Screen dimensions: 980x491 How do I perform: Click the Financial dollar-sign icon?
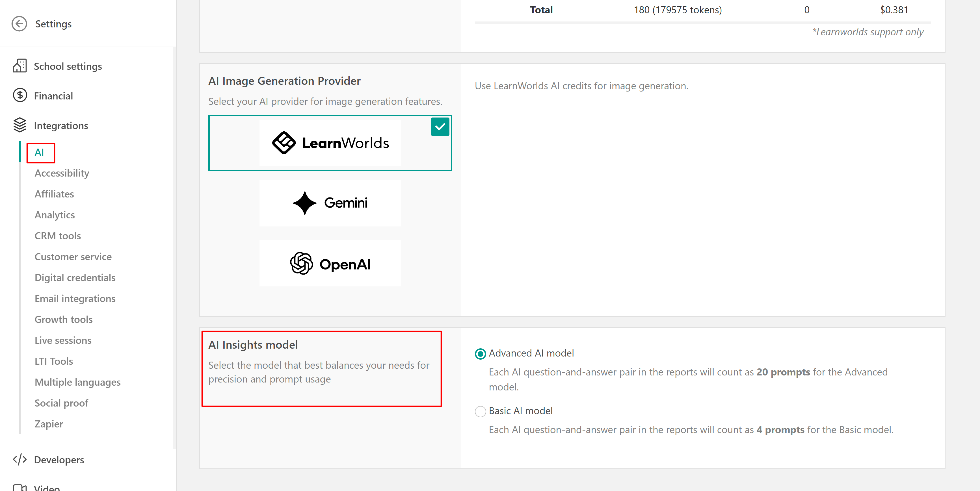(x=20, y=95)
